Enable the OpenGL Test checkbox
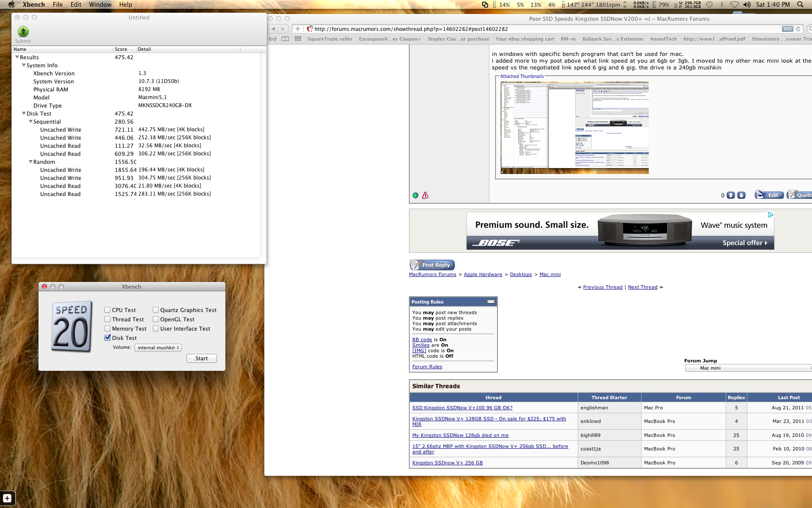812x508 pixels. (x=156, y=319)
